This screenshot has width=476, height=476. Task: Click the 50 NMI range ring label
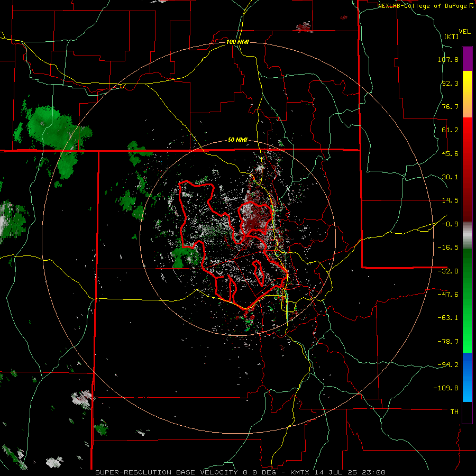pyautogui.click(x=237, y=140)
